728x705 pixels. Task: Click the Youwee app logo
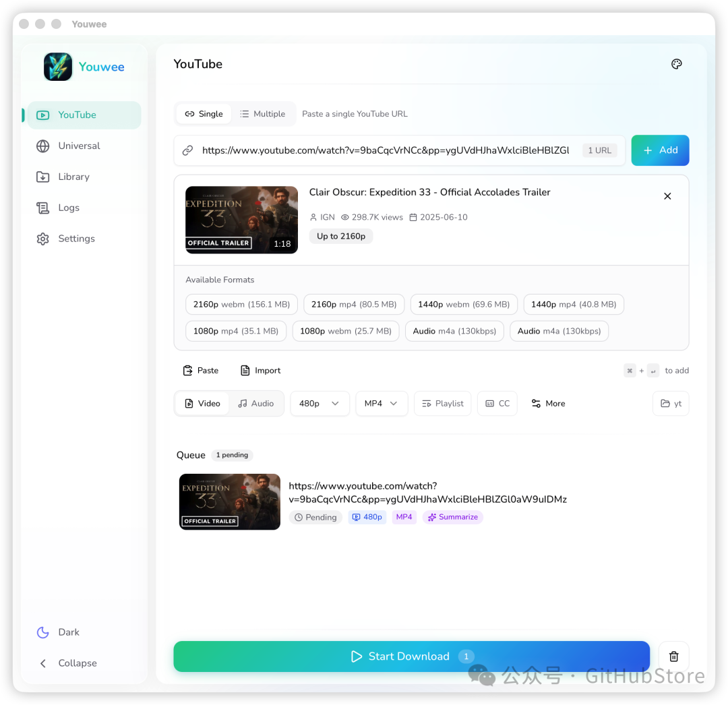[58, 67]
